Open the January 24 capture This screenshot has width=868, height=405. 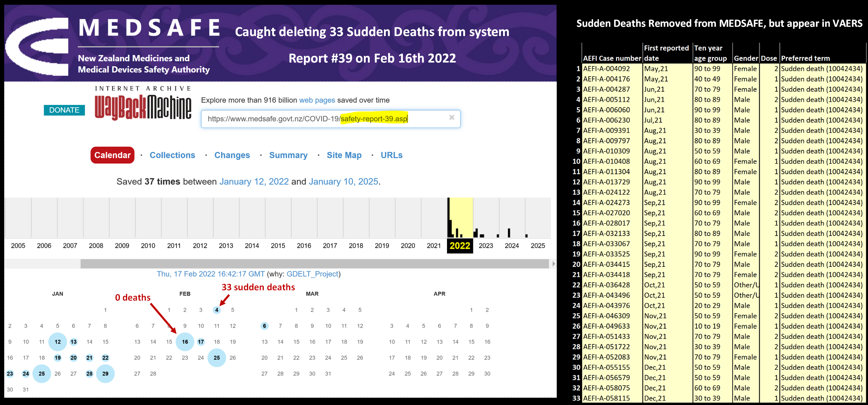pos(26,374)
